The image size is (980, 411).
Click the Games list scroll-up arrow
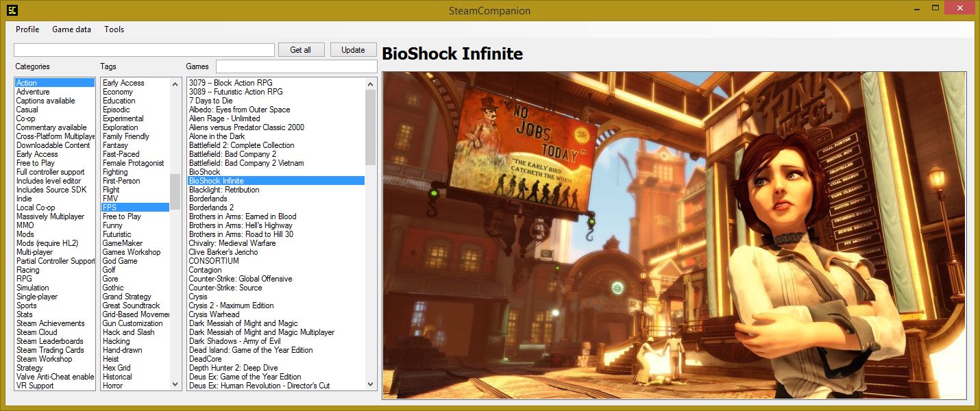(x=371, y=83)
